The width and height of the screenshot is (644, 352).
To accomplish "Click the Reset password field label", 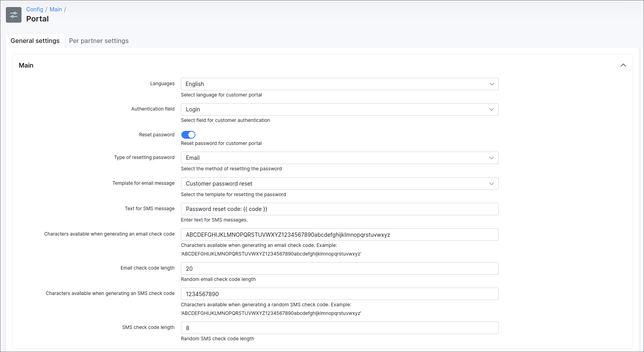I will point(157,135).
